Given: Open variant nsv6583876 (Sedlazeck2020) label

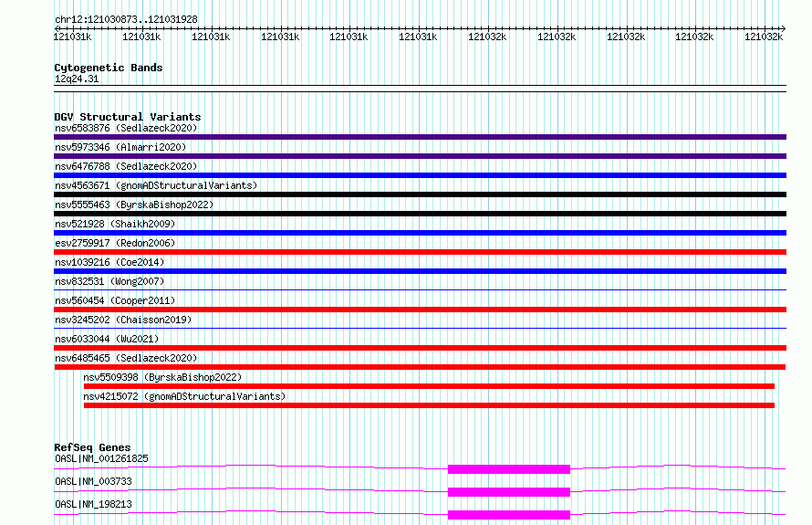Looking at the screenshot, I should (126, 128).
